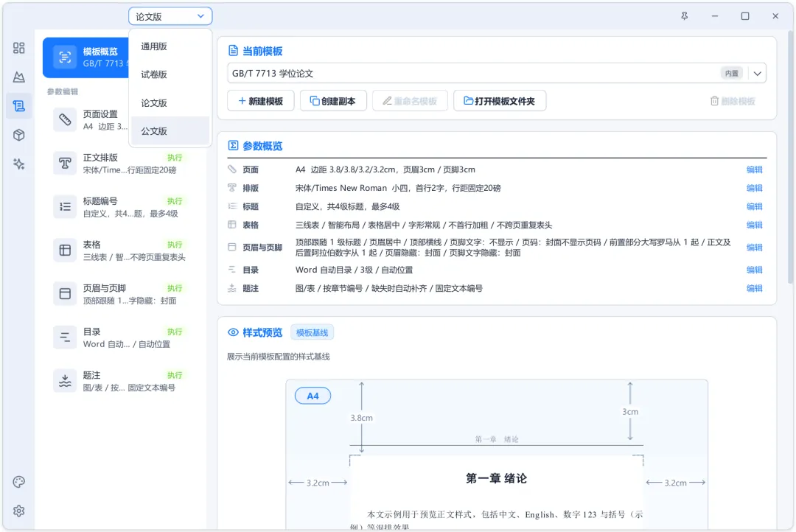Click the 第一章 绪论 heading in preview
The width and height of the screenshot is (796, 532).
pyautogui.click(x=496, y=478)
